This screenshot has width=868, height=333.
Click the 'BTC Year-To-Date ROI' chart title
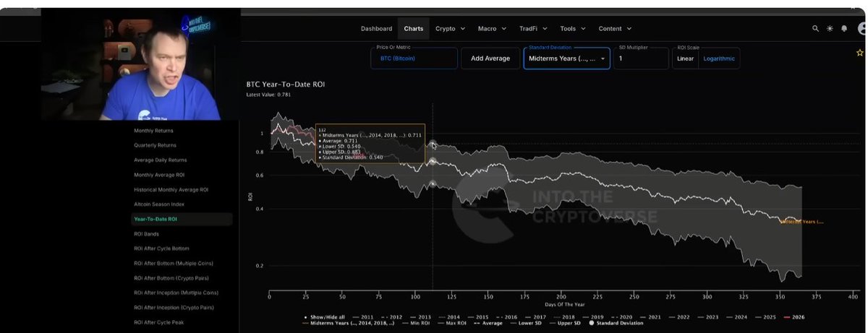(x=286, y=85)
